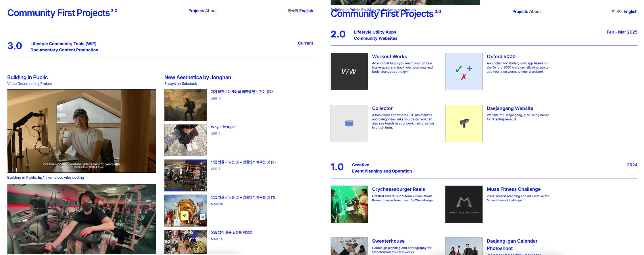Image resolution: width=644 pixels, height=255 pixels.
Task: Open Projects menu in right page header
Action: (520, 11)
